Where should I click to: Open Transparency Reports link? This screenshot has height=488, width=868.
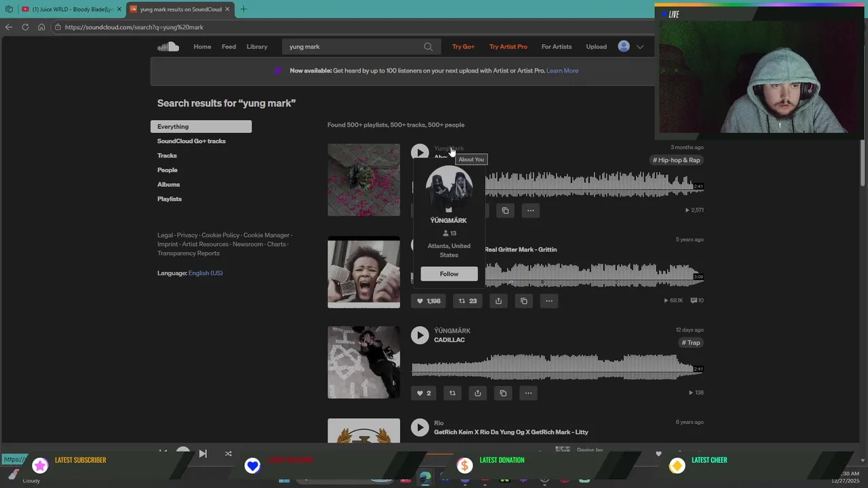189,253
